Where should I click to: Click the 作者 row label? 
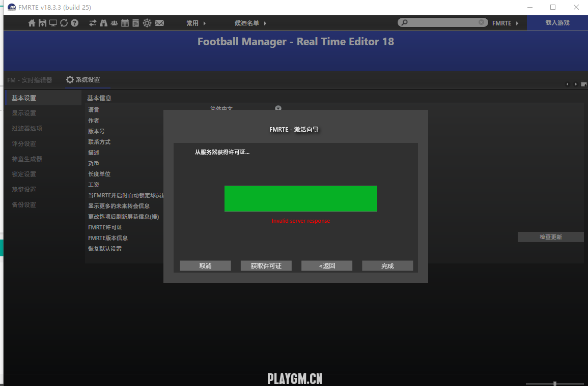pyautogui.click(x=94, y=121)
